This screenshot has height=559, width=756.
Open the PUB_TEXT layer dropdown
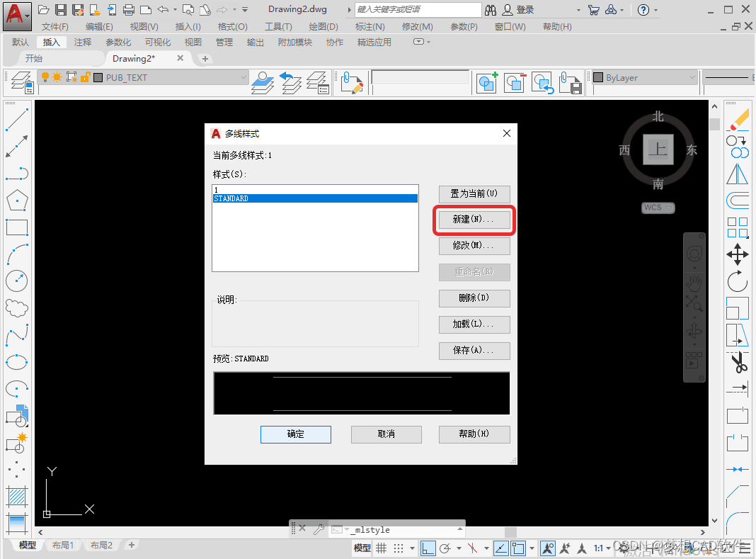[243, 77]
